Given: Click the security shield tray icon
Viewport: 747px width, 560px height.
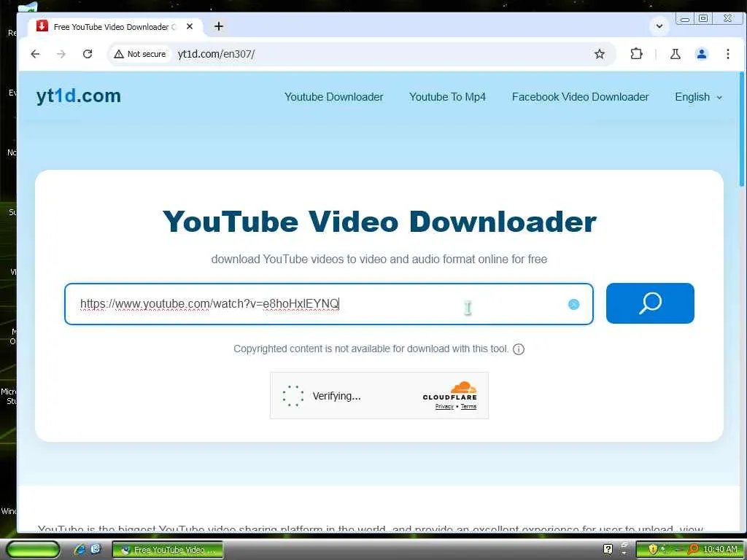Looking at the screenshot, I should point(653,549).
